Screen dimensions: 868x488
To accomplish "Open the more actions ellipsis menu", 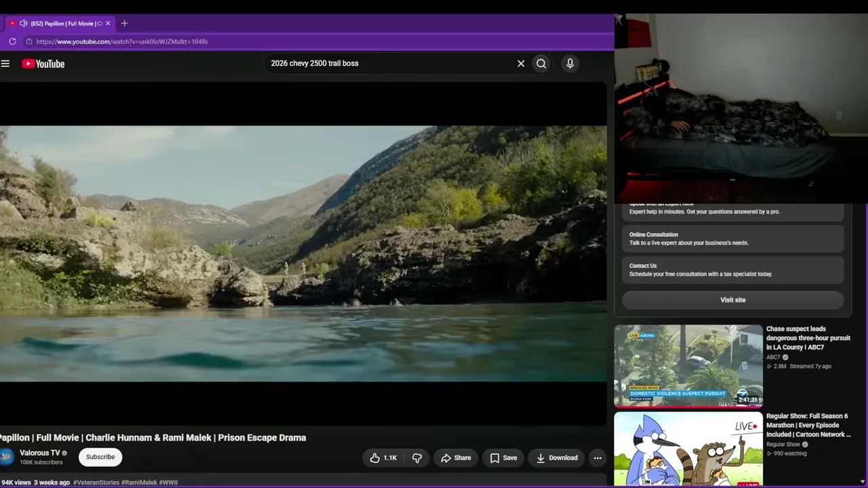I will (597, 457).
